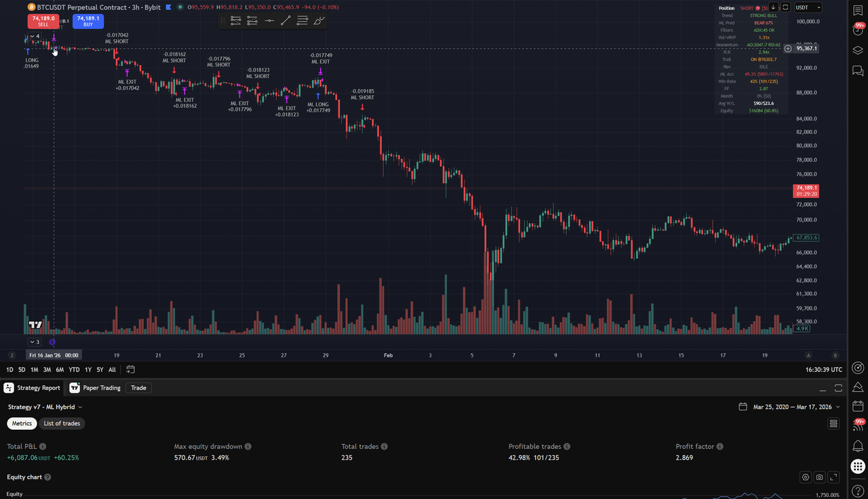Select the horizontal line tool in floating toolbar
Viewport: 868px width, 499px height.
tap(270, 20)
